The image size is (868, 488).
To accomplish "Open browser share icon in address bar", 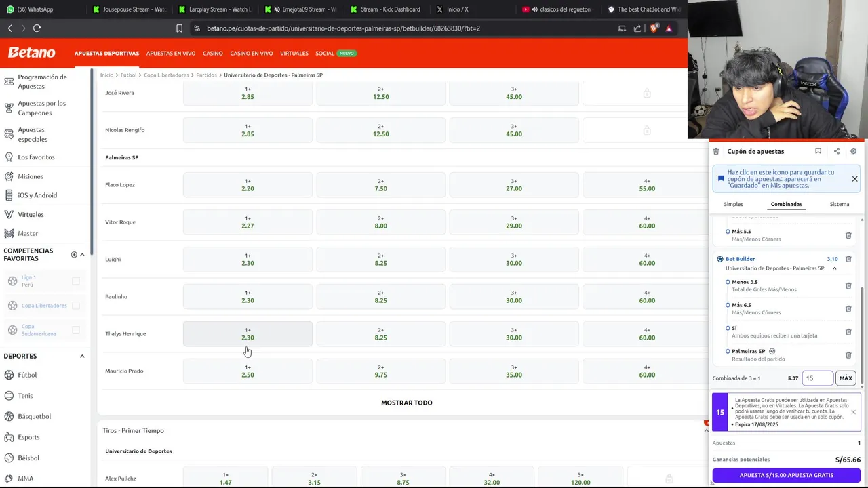I will point(637,28).
